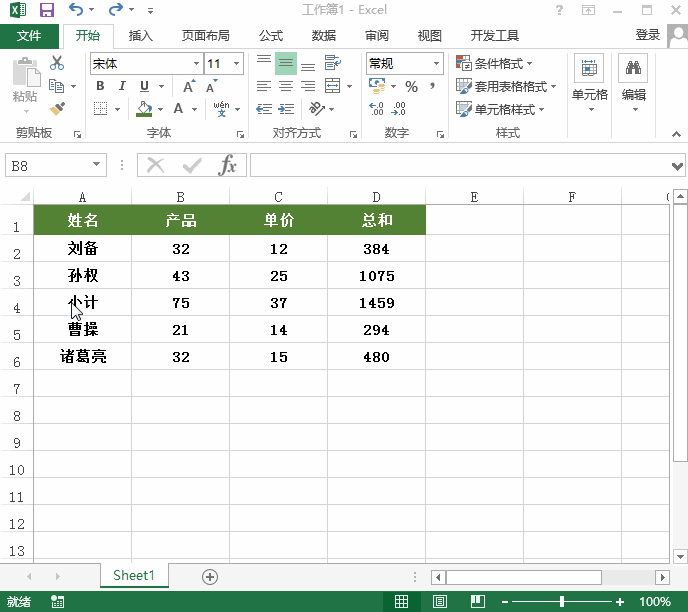Toggle italic formatting
This screenshot has width=688, height=612.
pos(122,86)
